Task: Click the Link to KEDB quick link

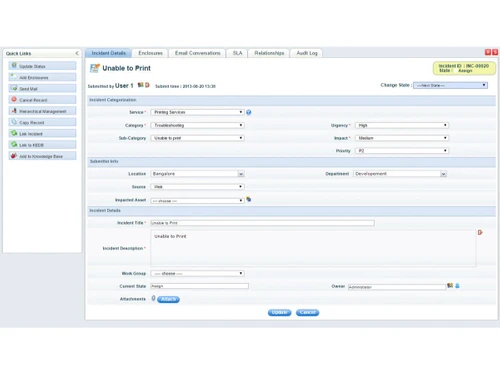Action: (42, 145)
